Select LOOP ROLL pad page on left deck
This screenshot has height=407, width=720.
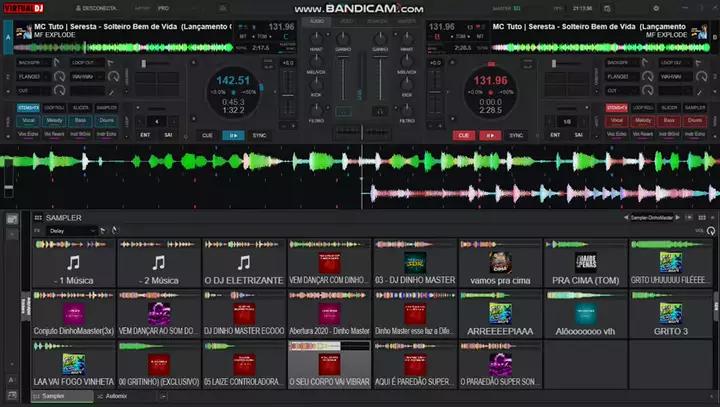[54, 107]
